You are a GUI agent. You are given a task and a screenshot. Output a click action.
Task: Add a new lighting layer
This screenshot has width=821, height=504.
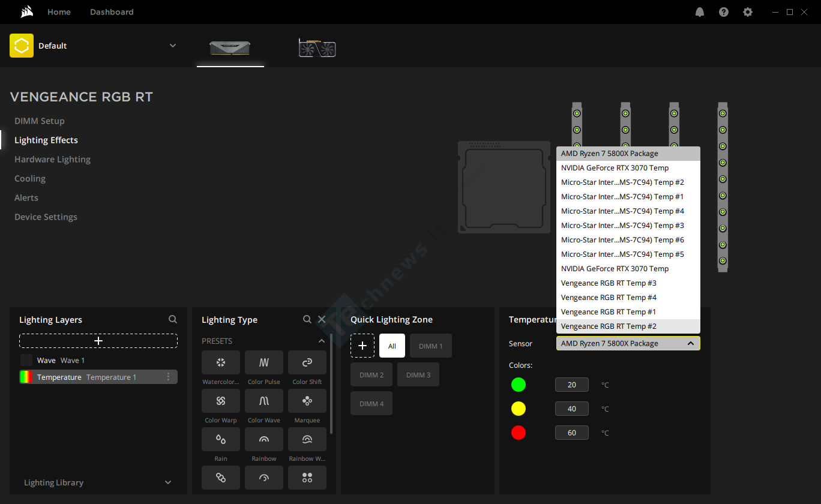(98, 341)
